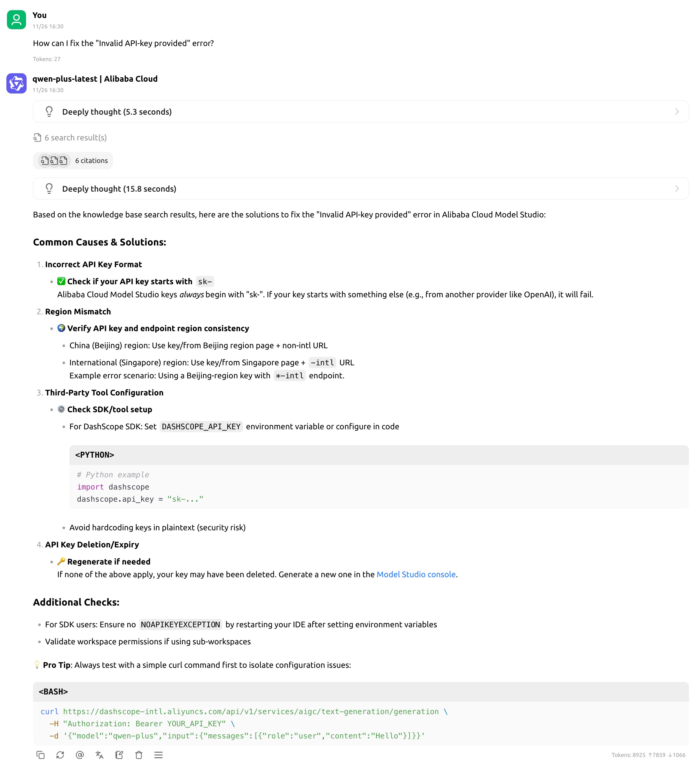Copy the assistant's response
The height and width of the screenshot is (770, 700).
40,755
